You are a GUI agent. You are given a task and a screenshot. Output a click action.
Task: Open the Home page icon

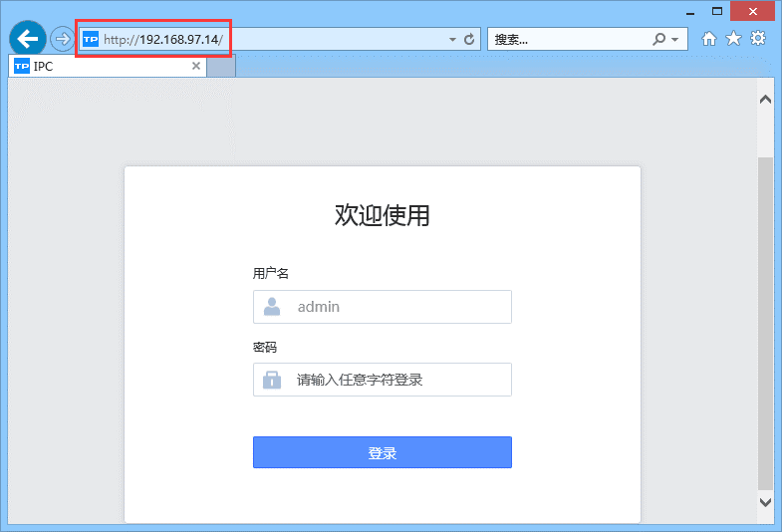point(709,39)
